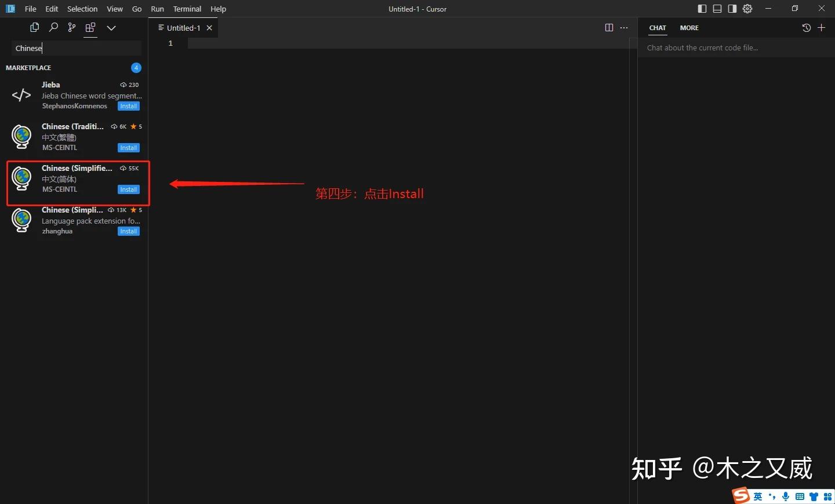
Task: Toggle the right chat sidebar layout
Action: click(x=732, y=9)
